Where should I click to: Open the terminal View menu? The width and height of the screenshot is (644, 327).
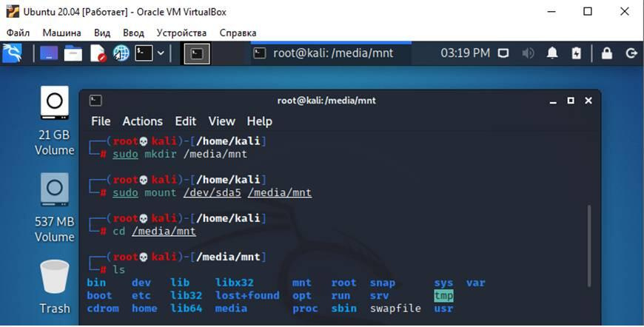click(221, 121)
